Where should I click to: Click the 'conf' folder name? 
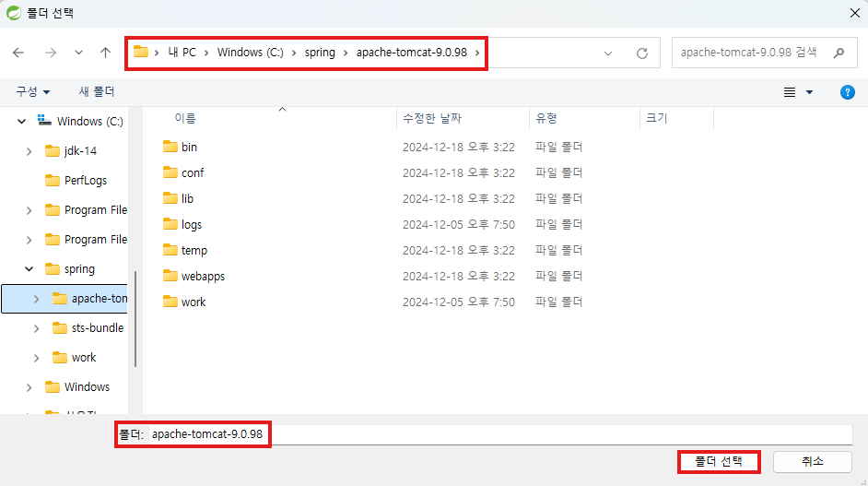193,172
